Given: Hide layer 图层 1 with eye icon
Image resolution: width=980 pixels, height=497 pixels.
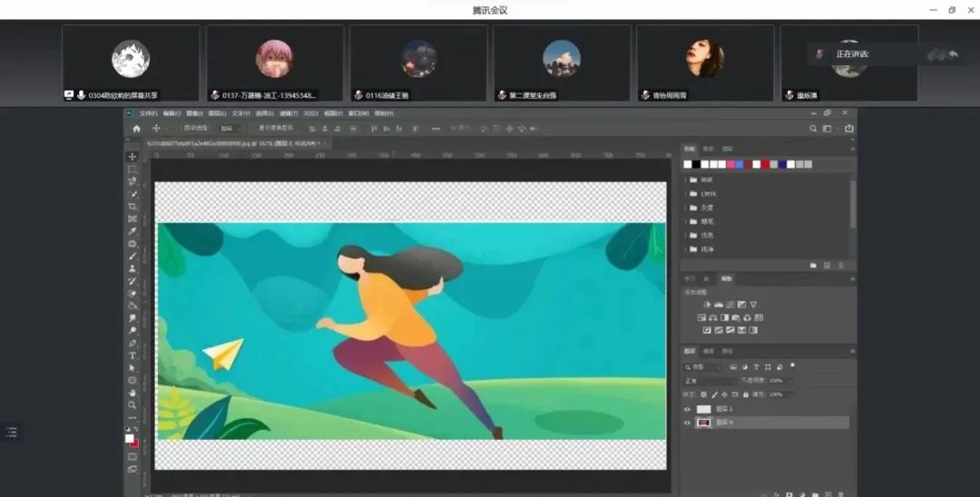Looking at the screenshot, I should 687,409.
